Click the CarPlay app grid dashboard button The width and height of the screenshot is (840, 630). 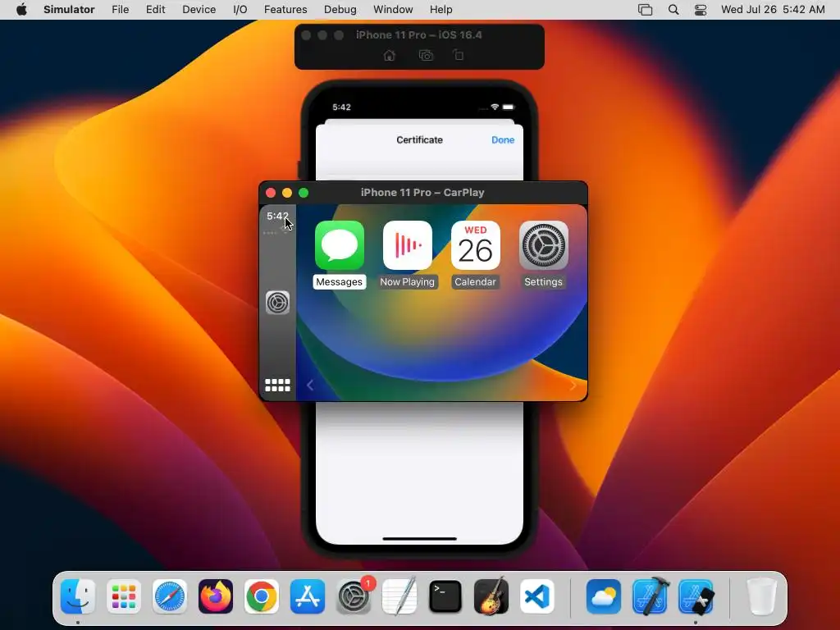[x=277, y=386]
